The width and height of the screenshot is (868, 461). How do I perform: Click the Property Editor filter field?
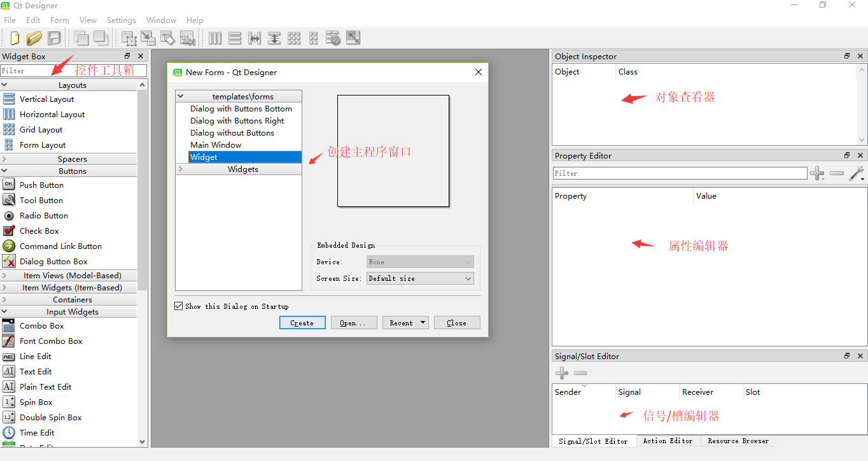tap(680, 173)
